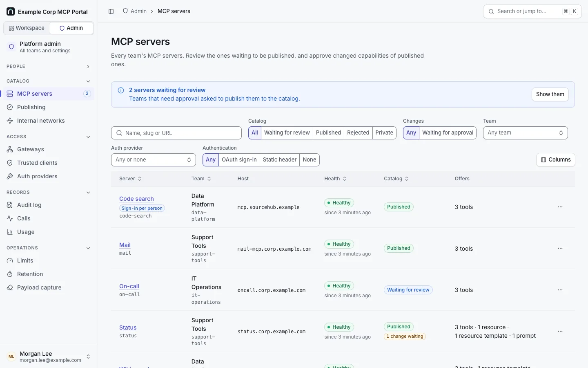Filter catalog by Waiting for review

coord(287,133)
